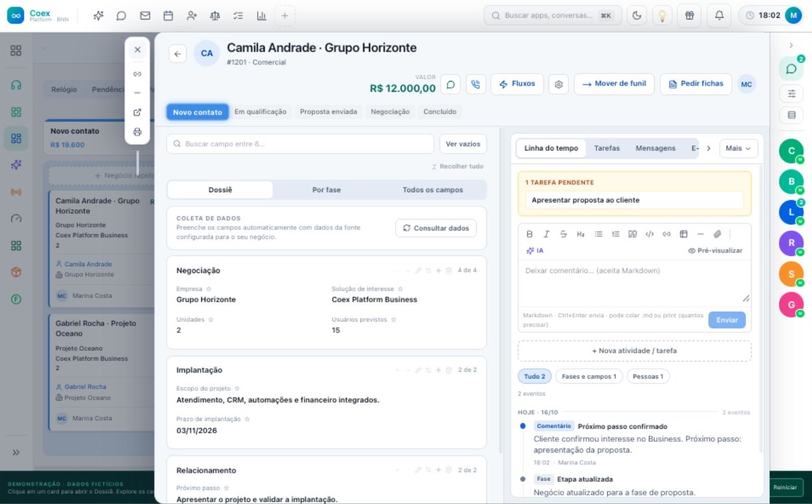Image resolution: width=812 pixels, height=504 pixels.
Task: Favorite the Prazo de implantação field star
Action: pos(247,420)
